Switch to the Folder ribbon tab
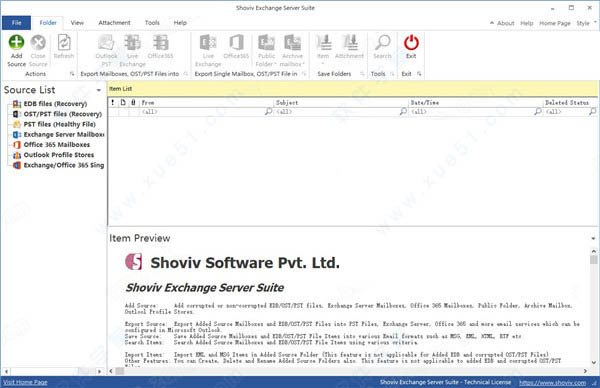 click(x=48, y=23)
